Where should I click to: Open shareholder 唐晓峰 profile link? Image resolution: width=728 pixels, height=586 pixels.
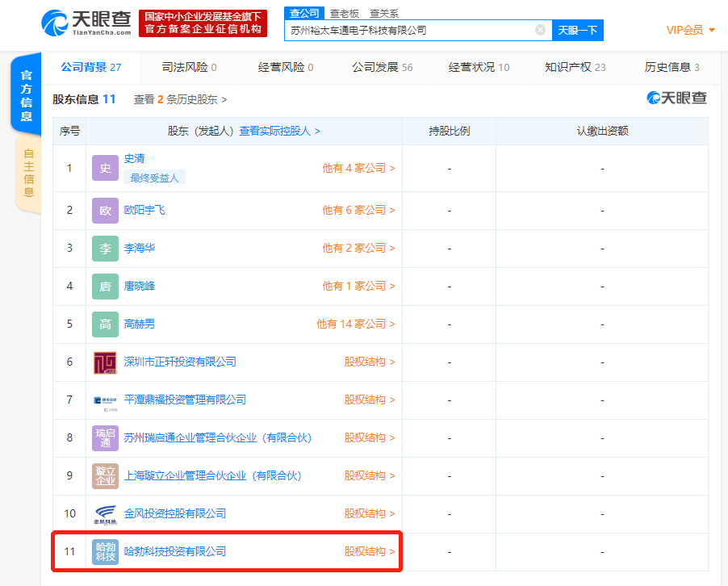tap(140, 286)
